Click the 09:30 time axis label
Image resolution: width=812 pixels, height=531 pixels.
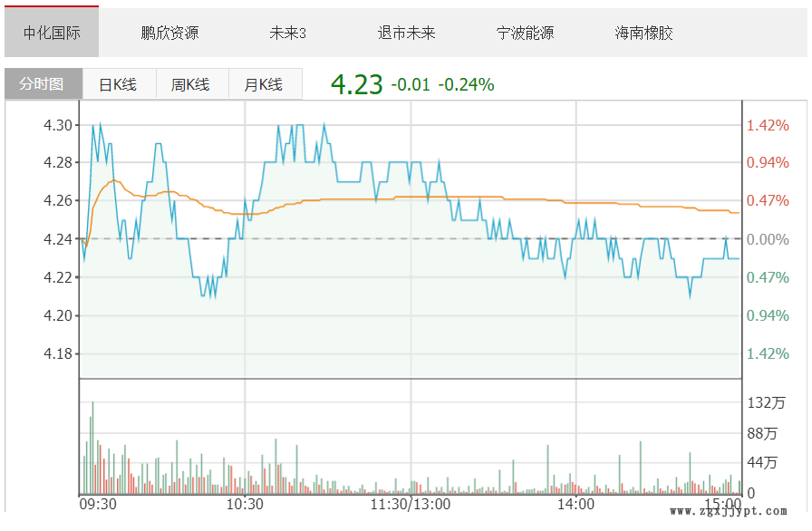click(98, 504)
